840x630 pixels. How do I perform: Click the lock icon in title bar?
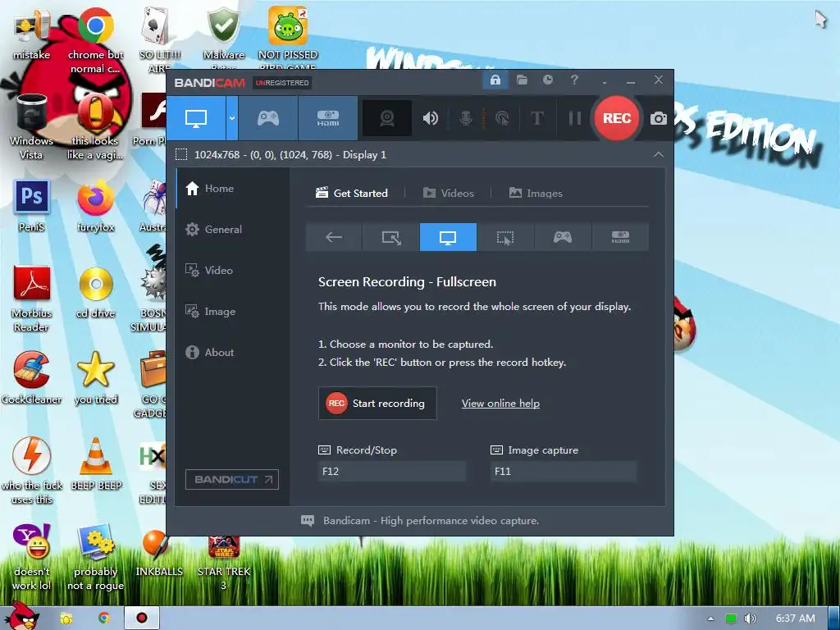(495, 80)
